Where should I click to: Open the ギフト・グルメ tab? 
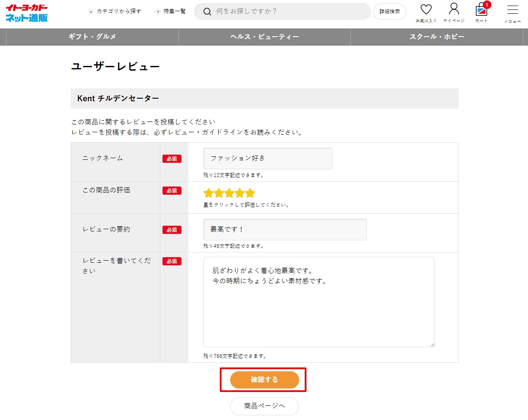coord(92,37)
